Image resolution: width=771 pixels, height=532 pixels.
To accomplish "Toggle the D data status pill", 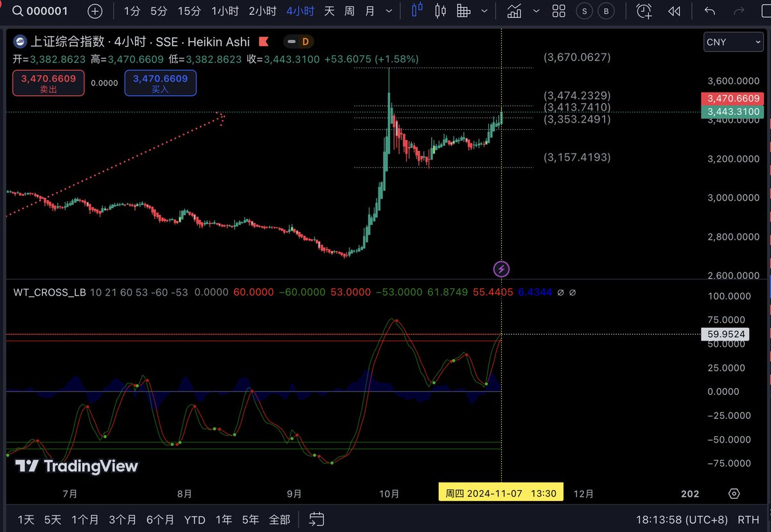I will [x=299, y=42].
